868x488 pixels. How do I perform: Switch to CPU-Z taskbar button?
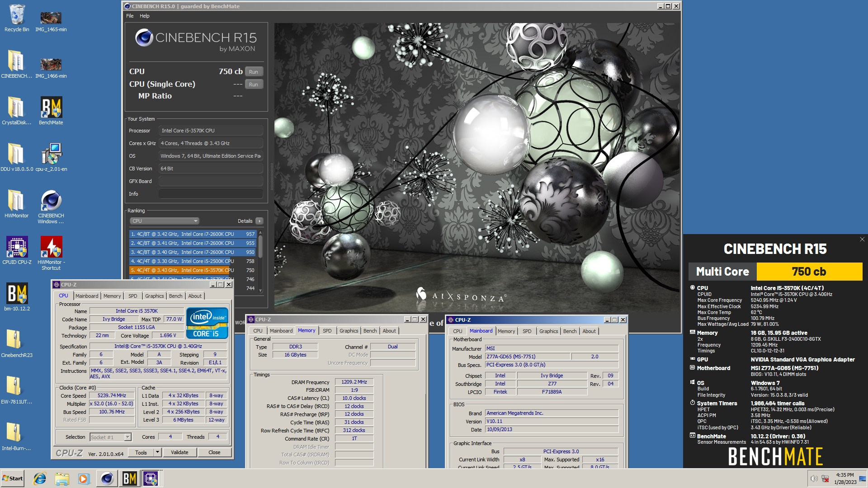(151, 479)
